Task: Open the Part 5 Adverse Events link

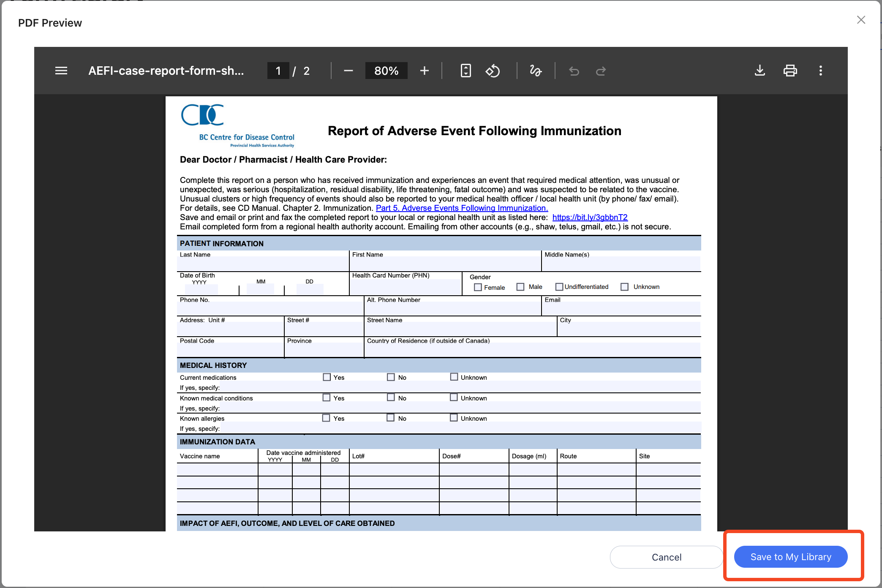Action: [x=462, y=208]
